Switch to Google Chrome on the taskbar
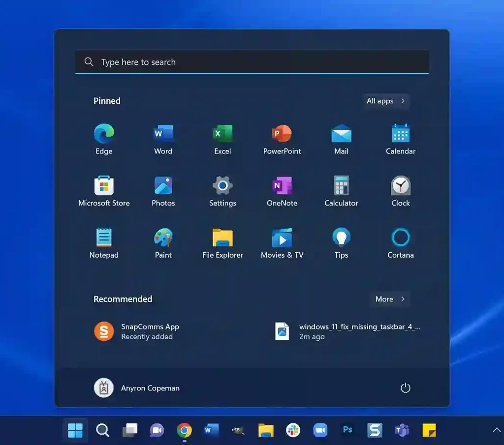The height and width of the screenshot is (445, 504). click(x=184, y=430)
